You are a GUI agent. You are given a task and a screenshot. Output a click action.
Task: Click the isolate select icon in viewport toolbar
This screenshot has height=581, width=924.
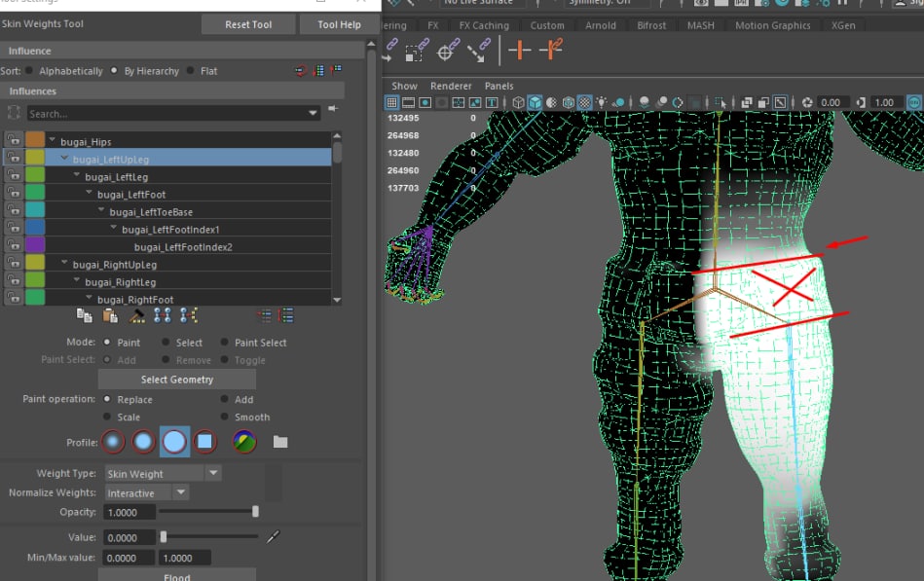[721, 102]
